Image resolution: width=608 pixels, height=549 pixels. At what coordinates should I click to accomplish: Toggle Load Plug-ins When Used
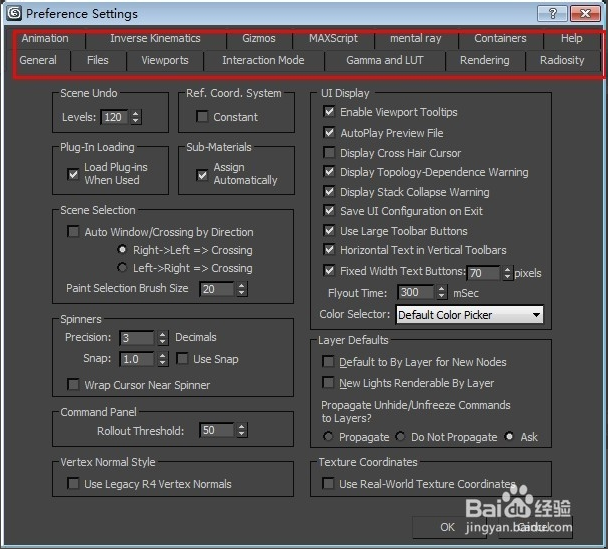tap(73, 174)
